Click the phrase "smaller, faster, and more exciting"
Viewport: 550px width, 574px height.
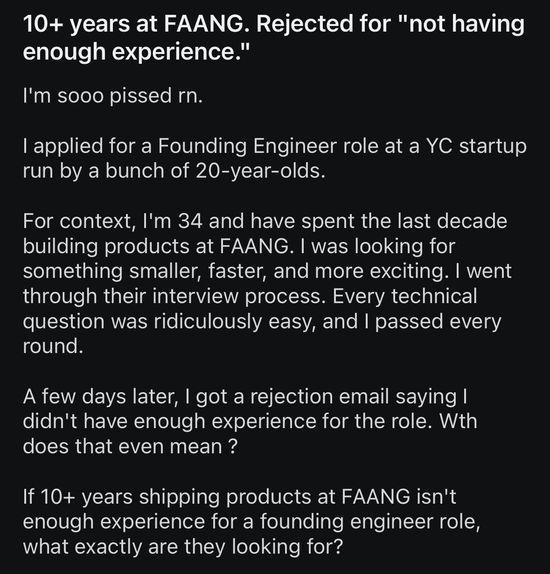[286, 271]
